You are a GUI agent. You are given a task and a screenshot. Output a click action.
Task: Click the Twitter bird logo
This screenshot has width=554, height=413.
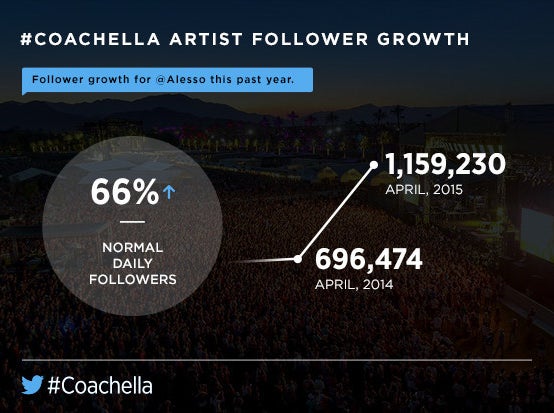click(x=32, y=385)
